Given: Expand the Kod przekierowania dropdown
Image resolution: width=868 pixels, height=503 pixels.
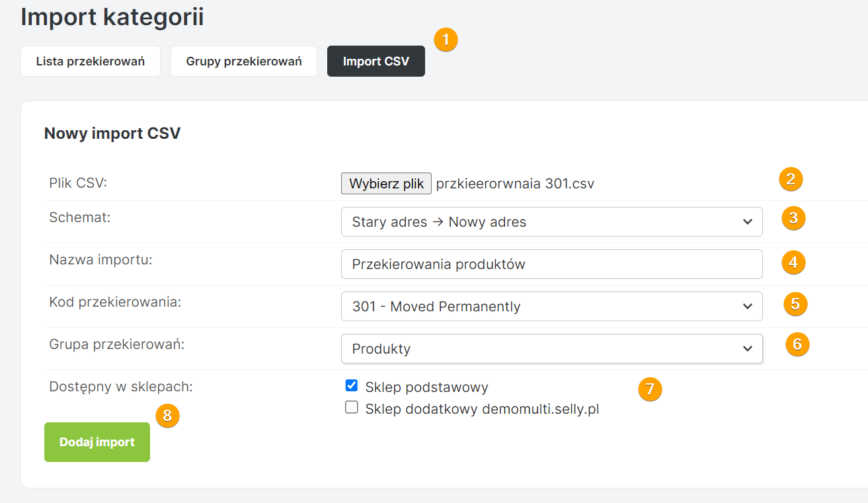Looking at the screenshot, I should pos(551,307).
